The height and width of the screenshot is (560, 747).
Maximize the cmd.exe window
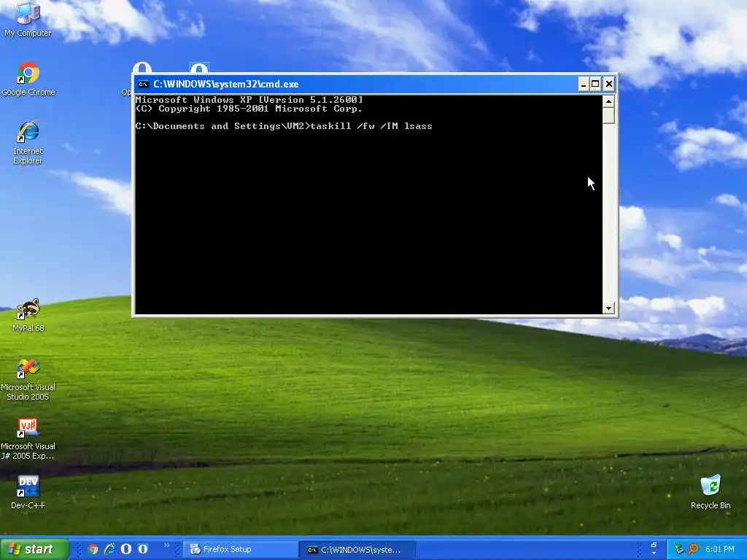[x=595, y=85]
